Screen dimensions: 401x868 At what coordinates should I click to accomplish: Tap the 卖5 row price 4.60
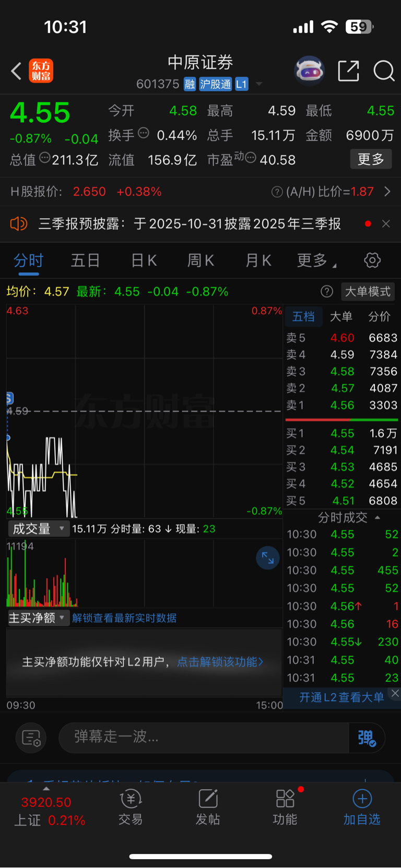point(342,338)
